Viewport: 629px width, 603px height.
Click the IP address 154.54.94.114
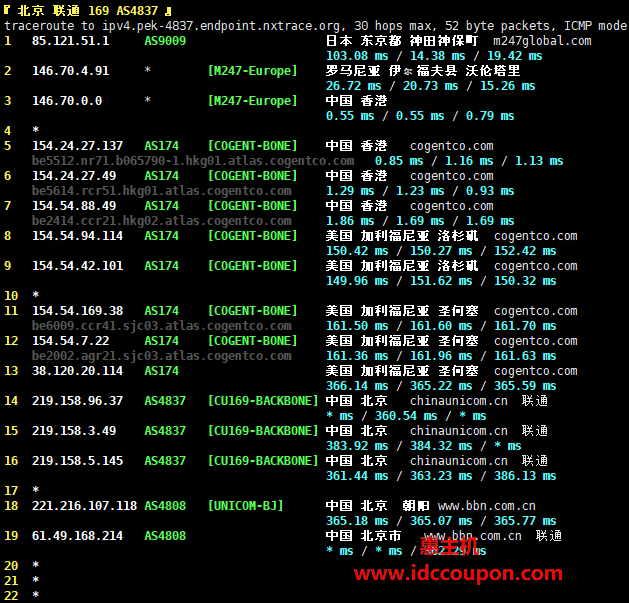[x=78, y=236]
